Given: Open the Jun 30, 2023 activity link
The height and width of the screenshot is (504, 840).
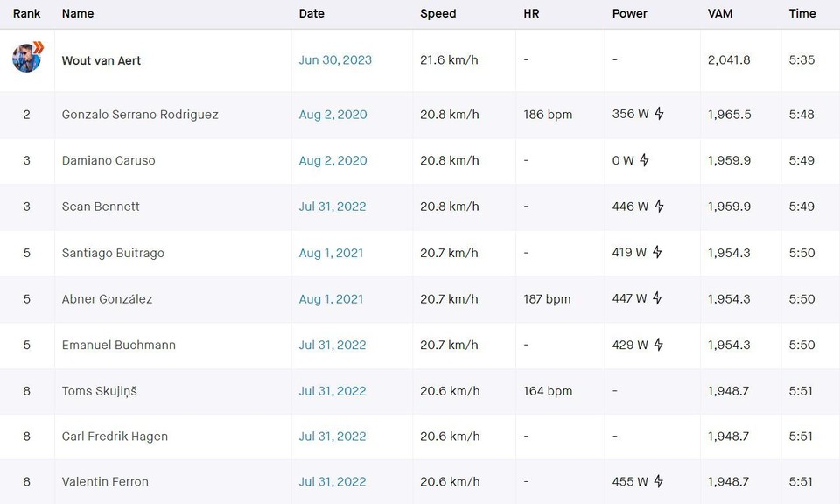Looking at the screenshot, I should 335,60.
